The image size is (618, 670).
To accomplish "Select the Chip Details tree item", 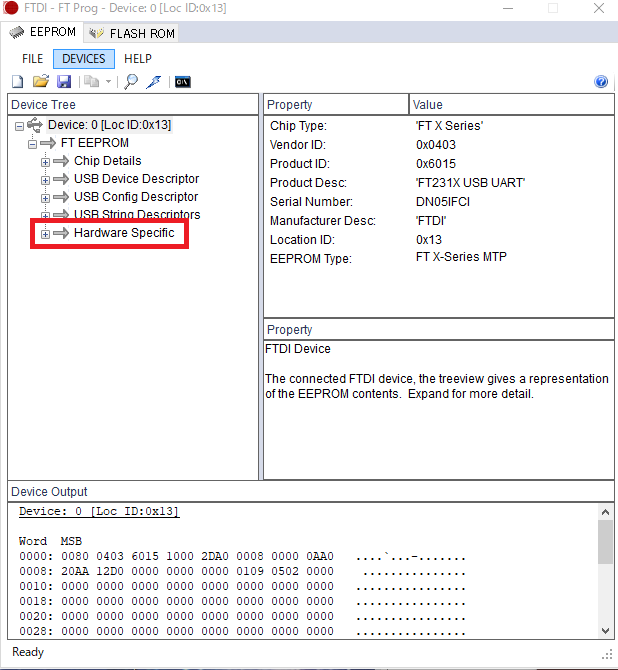I will (x=108, y=161).
